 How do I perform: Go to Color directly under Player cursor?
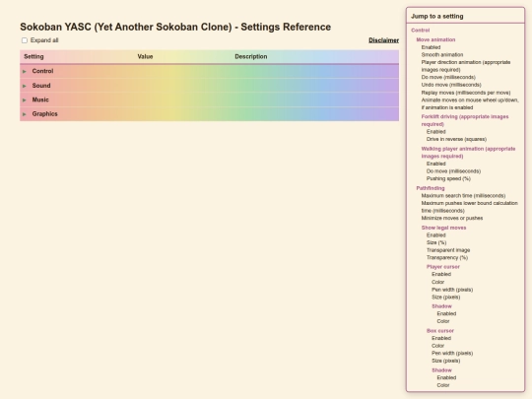tap(437, 282)
